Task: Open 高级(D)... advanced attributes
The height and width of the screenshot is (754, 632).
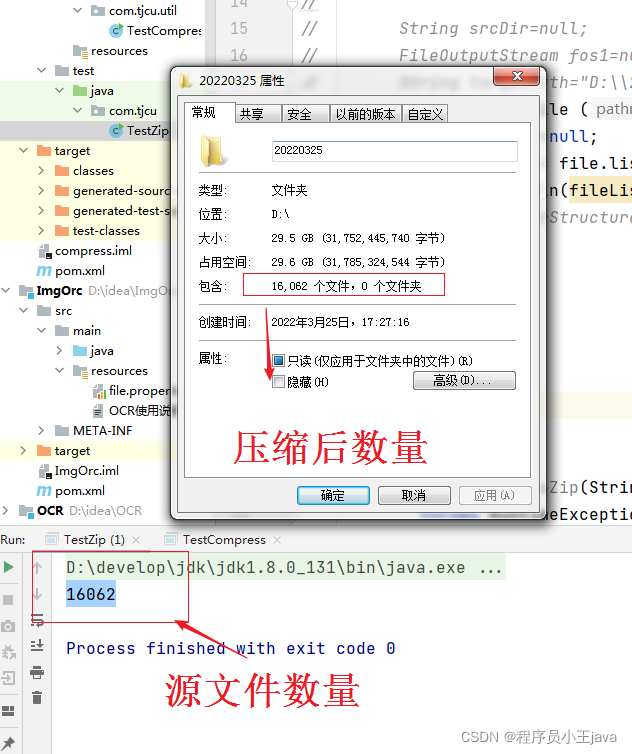Action: click(x=464, y=380)
